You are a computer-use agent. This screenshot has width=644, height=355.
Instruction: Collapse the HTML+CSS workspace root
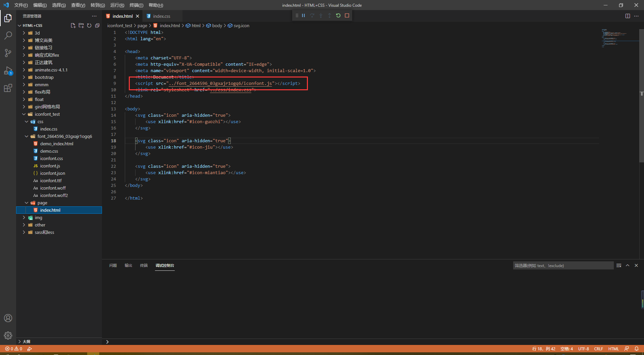tap(19, 26)
